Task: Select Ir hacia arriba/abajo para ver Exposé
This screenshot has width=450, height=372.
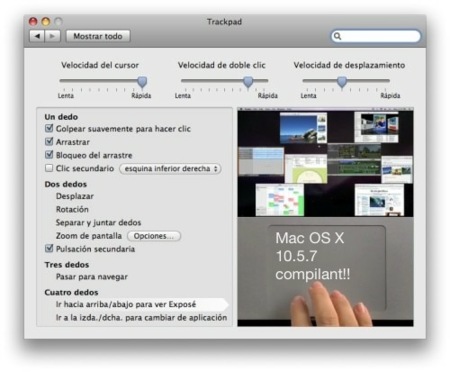Action: coord(126,304)
